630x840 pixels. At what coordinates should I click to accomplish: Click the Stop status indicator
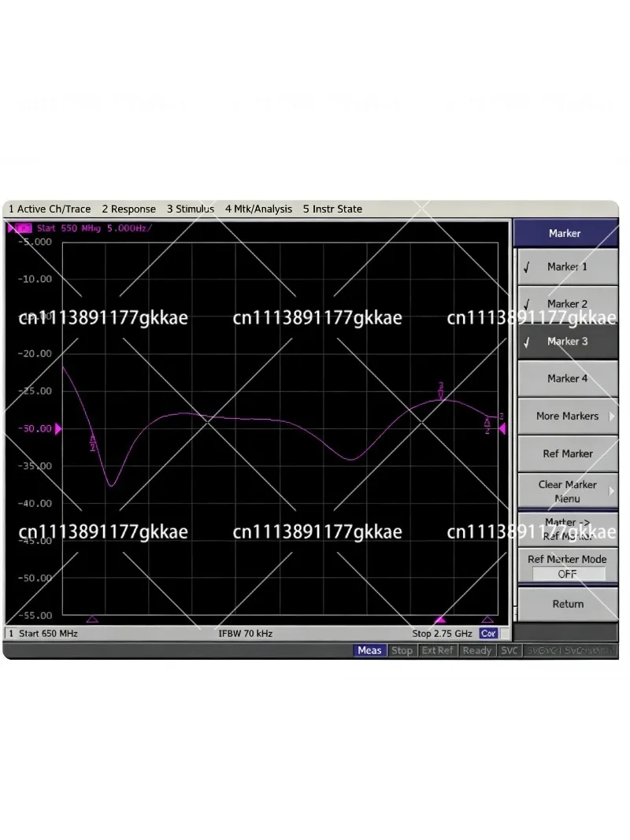[x=402, y=650]
